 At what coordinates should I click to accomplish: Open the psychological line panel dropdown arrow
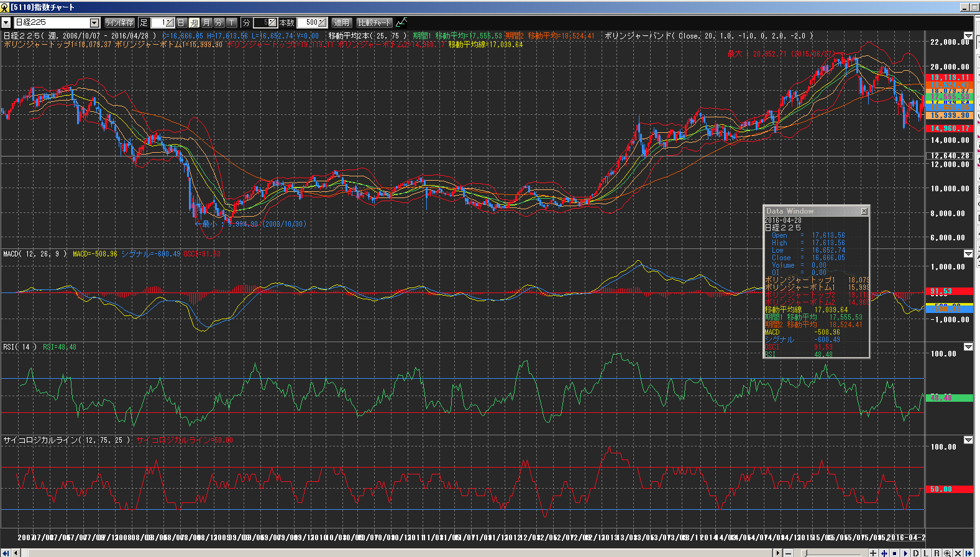pos(968,440)
